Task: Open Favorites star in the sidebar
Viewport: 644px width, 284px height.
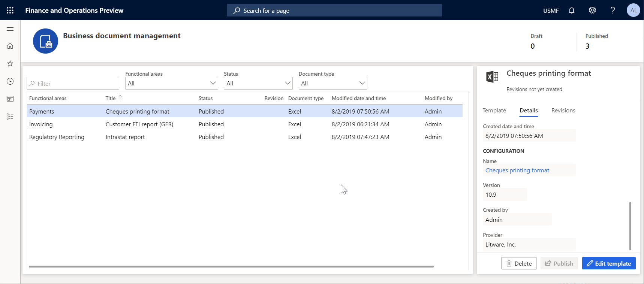Action: tap(10, 63)
